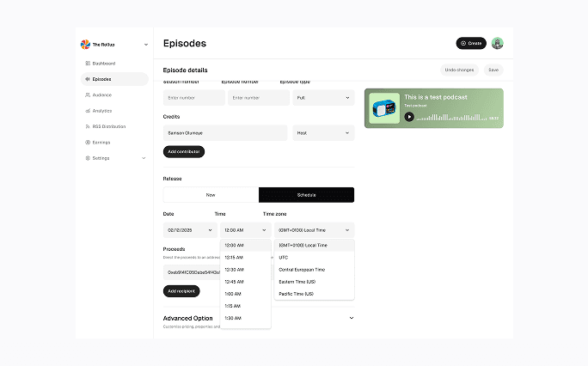Click the Dashboard grid icon
Screen dimensions: 588x366
(88, 64)
